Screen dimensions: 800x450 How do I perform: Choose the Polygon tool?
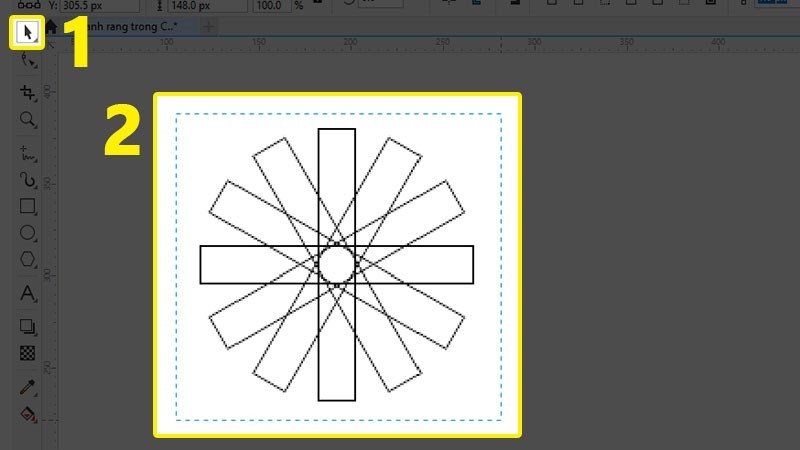coord(27,260)
